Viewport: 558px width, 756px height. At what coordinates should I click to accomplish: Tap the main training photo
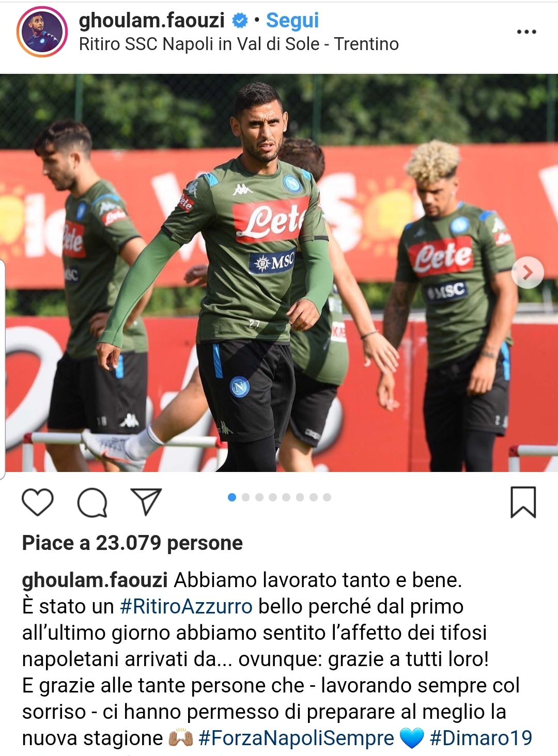279,273
